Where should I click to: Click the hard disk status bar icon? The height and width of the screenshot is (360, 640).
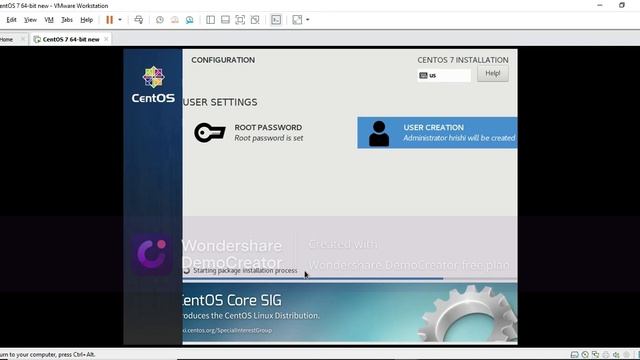tap(574, 355)
